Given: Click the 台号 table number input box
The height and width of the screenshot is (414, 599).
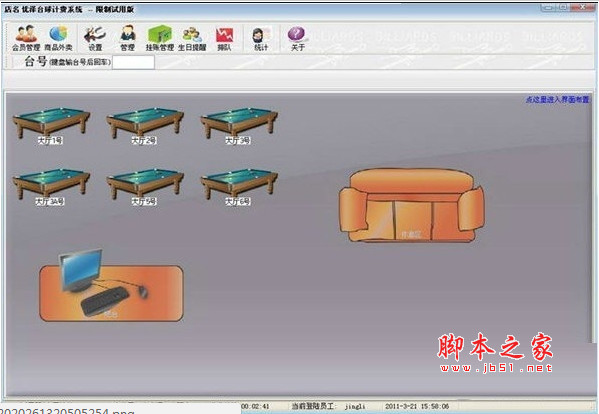Looking at the screenshot, I should pyautogui.click(x=133, y=62).
